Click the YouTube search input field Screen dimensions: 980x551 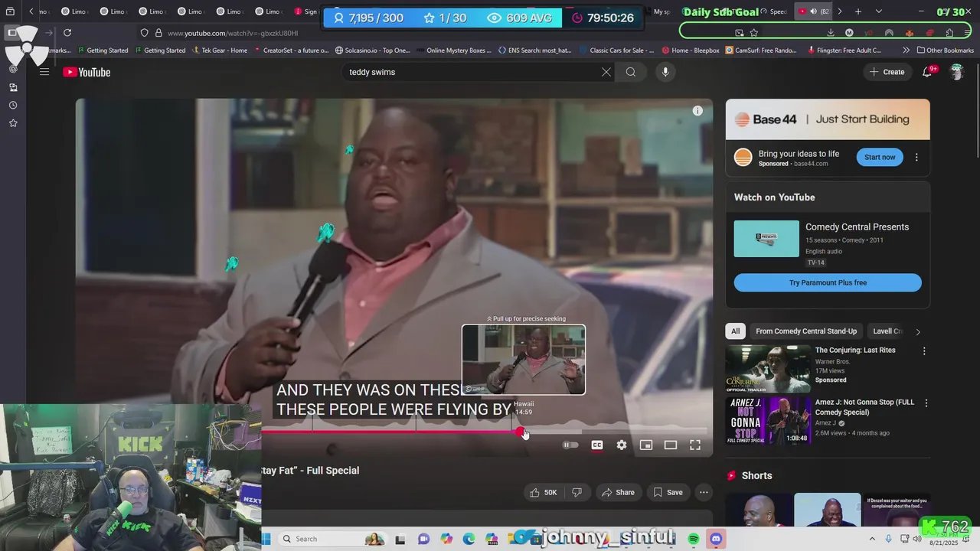(471, 72)
